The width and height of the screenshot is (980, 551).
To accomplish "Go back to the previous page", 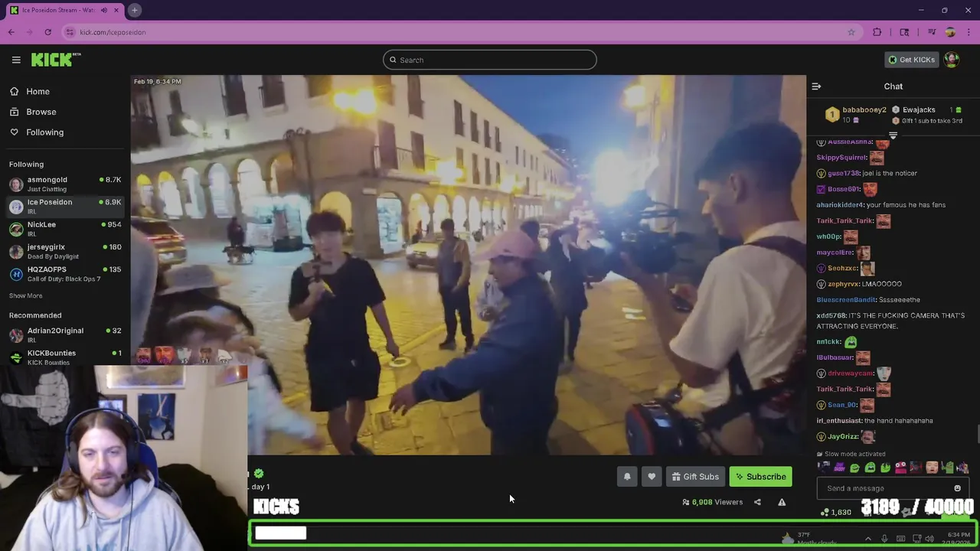I will [11, 32].
